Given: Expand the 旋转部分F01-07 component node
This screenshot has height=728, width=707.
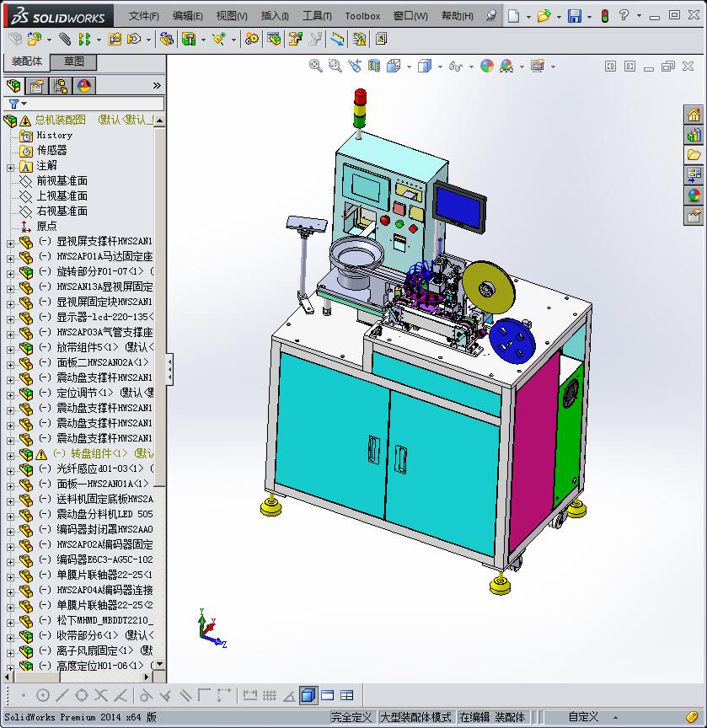Looking at the screenshot, I should (x=11, y=274).
